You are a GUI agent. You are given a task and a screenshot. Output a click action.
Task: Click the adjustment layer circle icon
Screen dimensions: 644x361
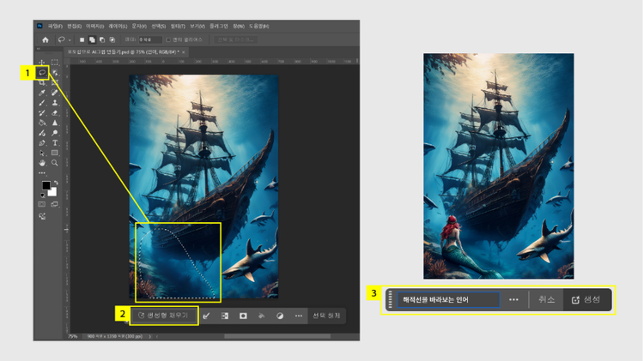pos(280,316)
